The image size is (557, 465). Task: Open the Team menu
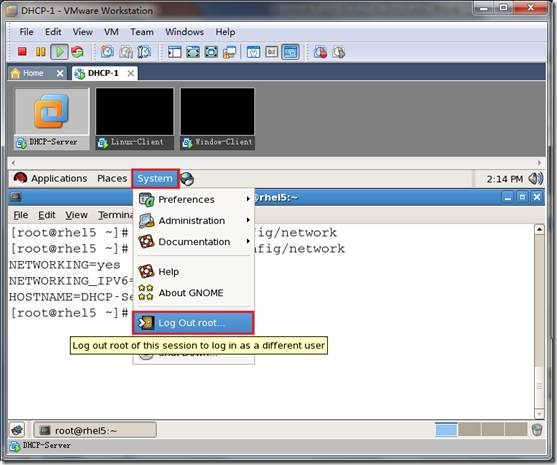pyautogui.click(x=142, y=32)
